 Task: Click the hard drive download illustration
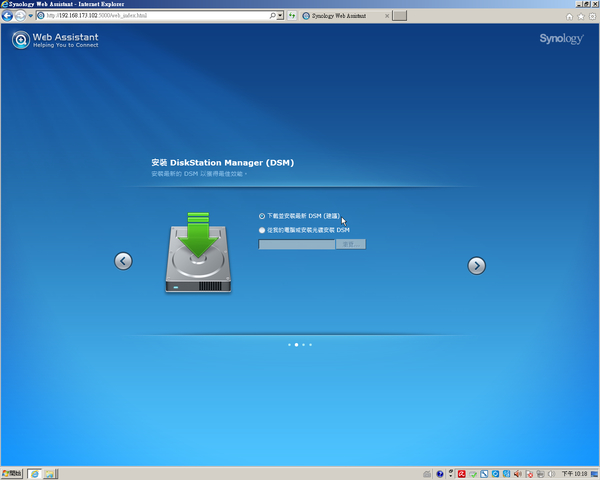pos(198,253)
